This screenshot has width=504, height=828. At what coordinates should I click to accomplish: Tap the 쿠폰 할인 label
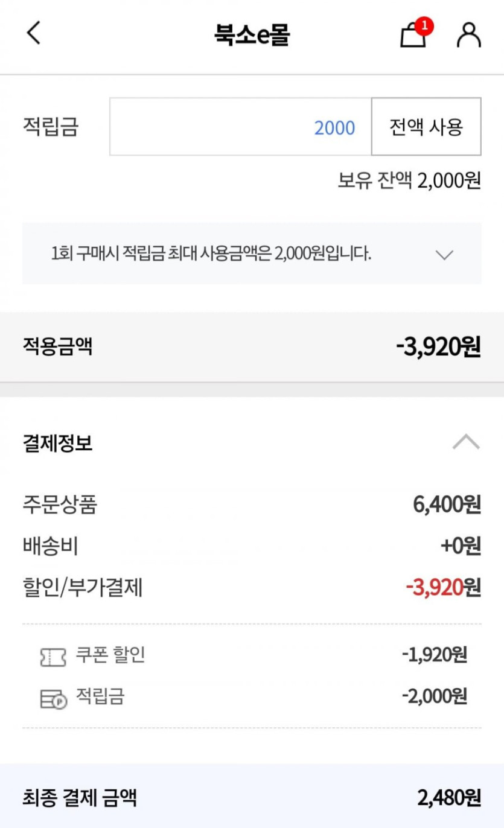click(x=110, y=655)
